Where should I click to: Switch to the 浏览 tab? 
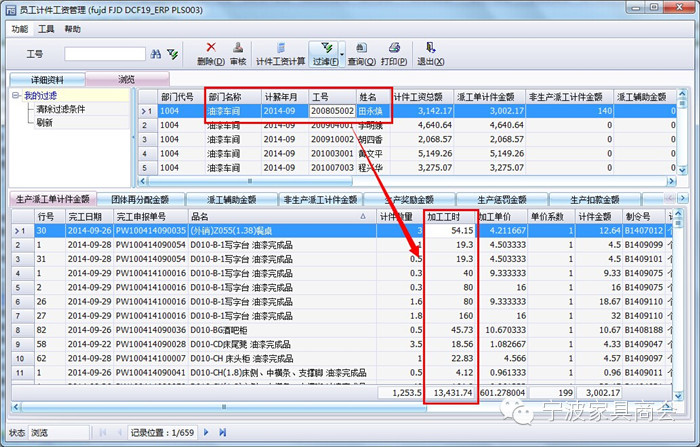coord(127,79)
